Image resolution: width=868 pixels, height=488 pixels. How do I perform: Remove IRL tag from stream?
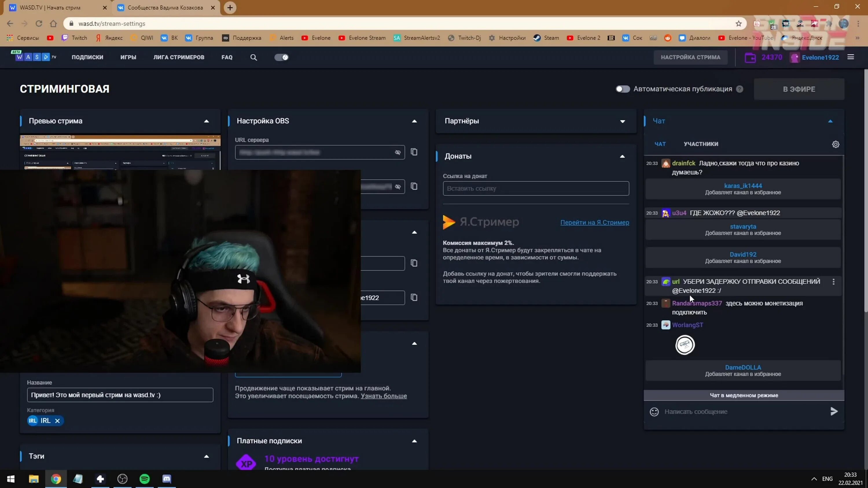point(57,421)
